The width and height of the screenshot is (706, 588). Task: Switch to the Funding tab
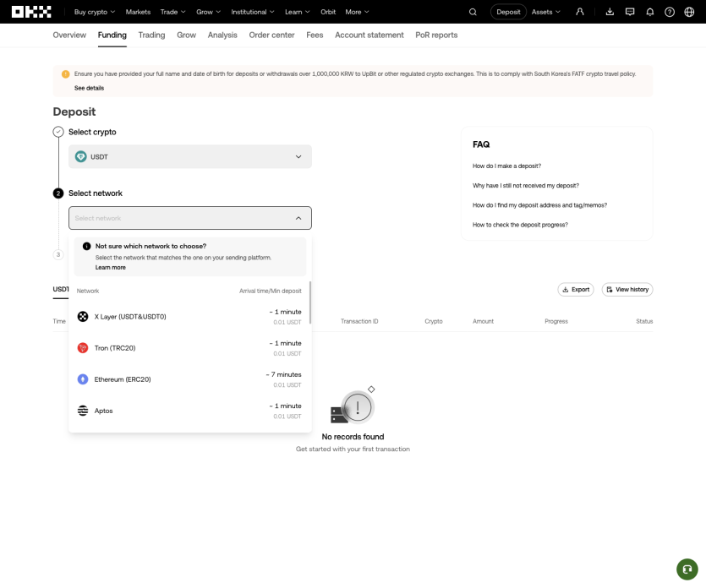coord(112,35)
